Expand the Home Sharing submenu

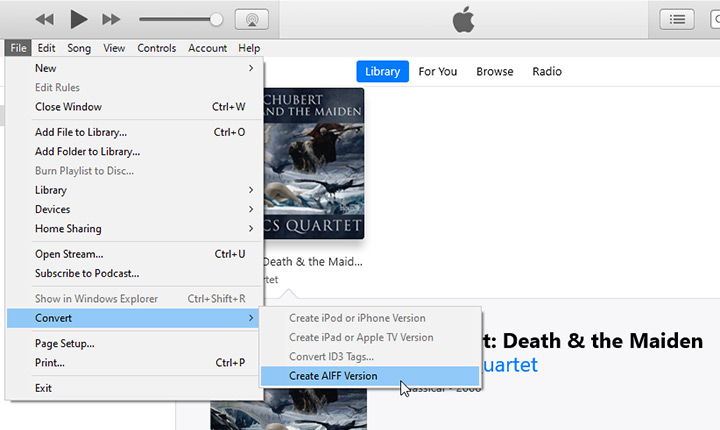point(135,229)
